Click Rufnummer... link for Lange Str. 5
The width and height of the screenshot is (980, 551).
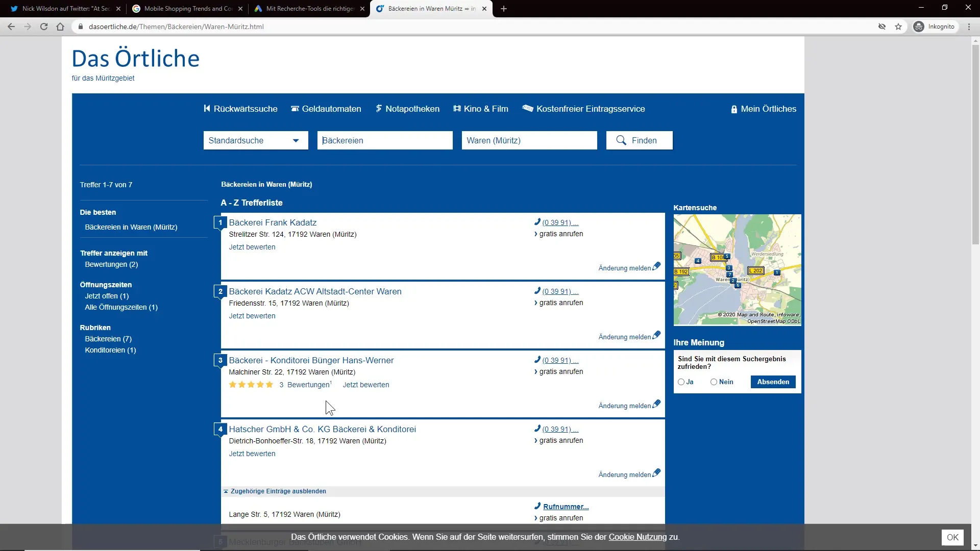point(566,507)
